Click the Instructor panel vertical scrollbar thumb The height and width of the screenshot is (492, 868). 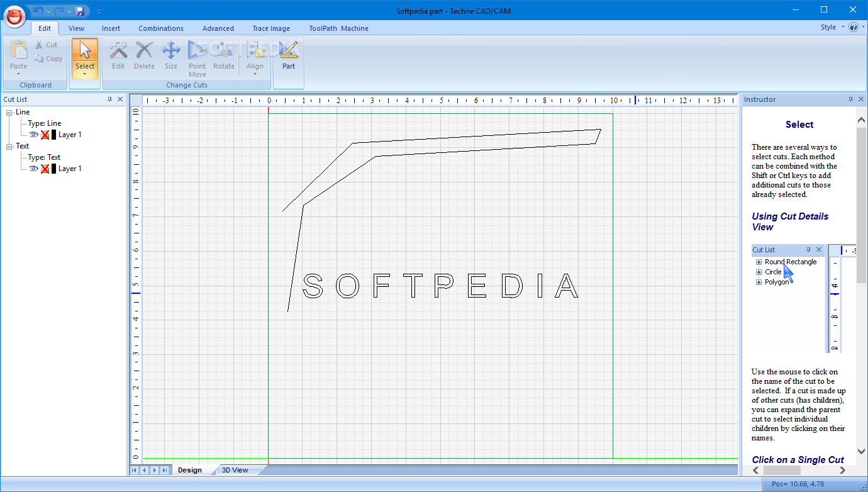861,204
